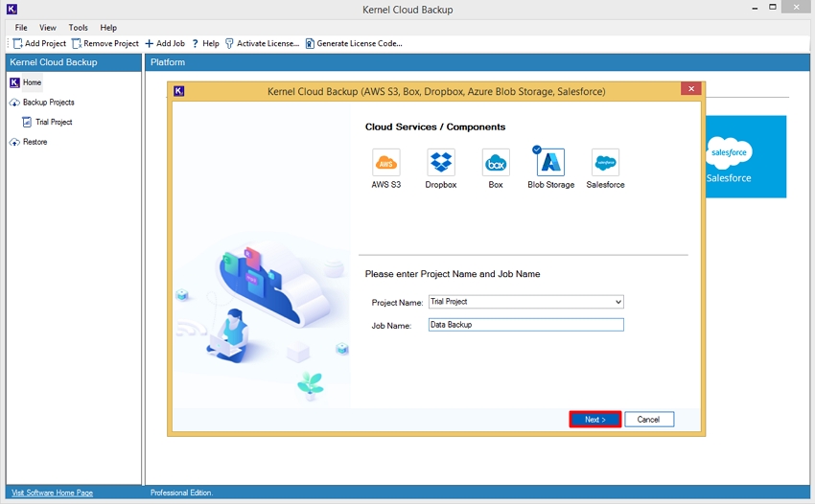Click the Professional Edition status text
This screenshot has height=504, width=815.
coord(181,493)
